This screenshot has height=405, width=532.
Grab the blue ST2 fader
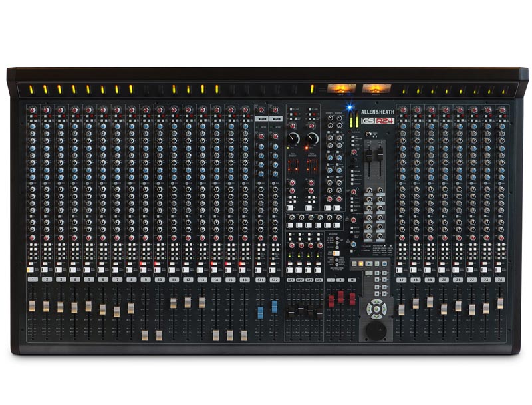275,307
